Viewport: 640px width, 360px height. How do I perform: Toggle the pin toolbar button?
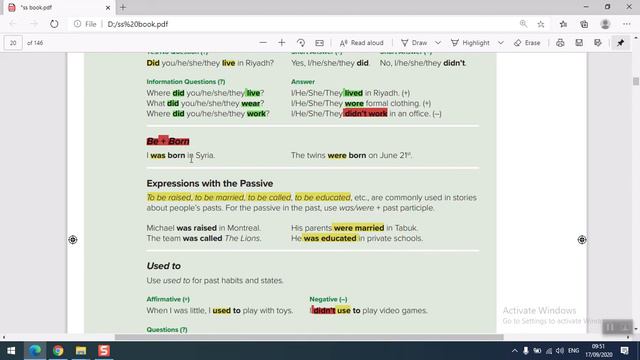[620, 43]
